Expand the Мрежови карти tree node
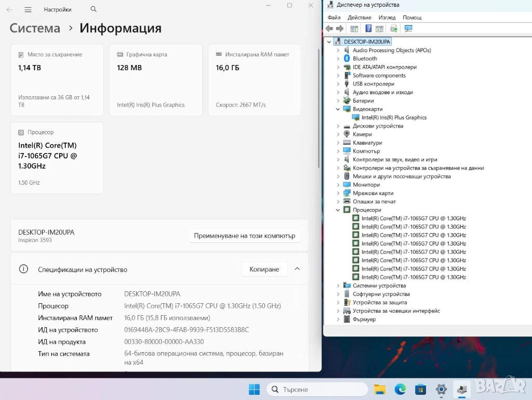Image resolution: width=532 pixels, height=400 pixels. [338, 193]
